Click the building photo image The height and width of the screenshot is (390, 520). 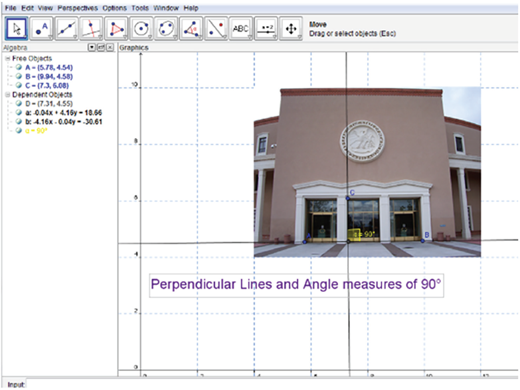point(367,172)
